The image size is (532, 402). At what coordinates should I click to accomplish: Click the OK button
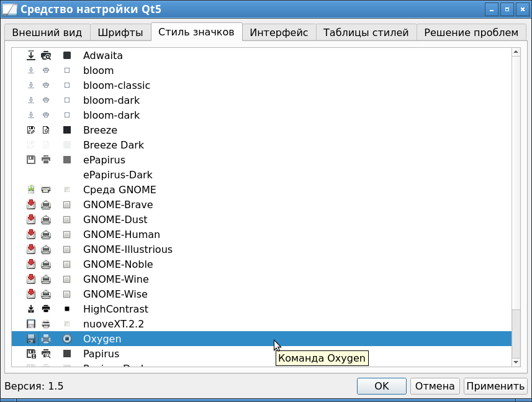point(382,386)
